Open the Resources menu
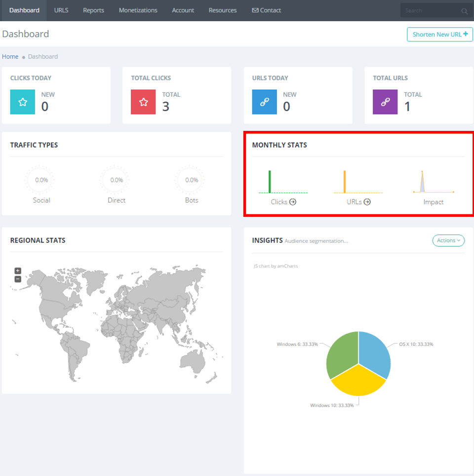This screenshot has height=476, width=474. [x=223, y=10]
